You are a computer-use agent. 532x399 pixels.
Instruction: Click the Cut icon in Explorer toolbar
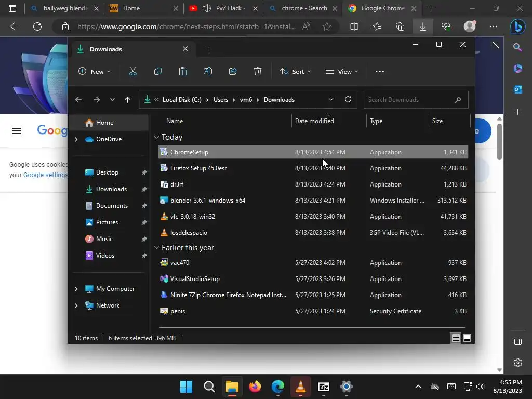[x=132, y=71]
